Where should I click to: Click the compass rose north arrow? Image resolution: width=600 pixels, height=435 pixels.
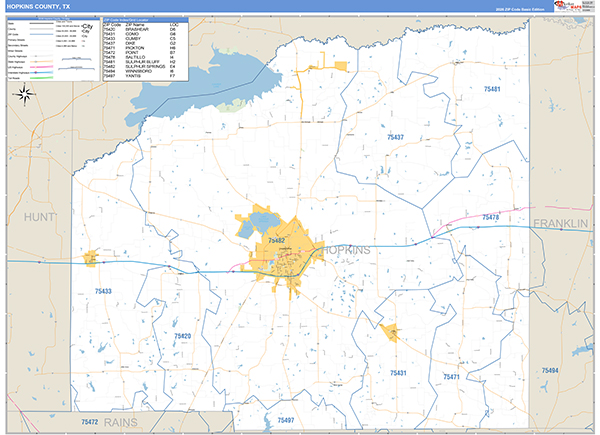pyautogui.click(x=25, y=96)
